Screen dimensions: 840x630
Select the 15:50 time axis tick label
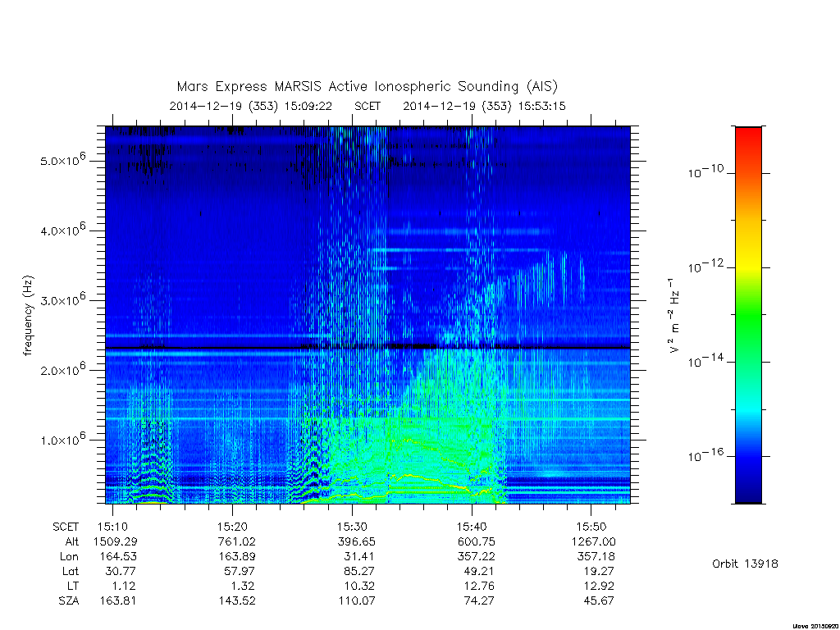click(x=591, y=527)
